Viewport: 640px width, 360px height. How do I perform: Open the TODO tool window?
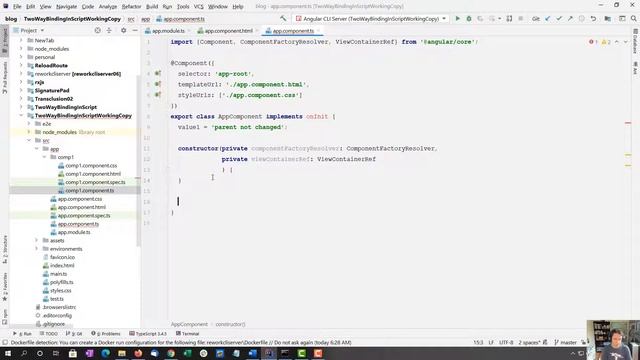point(49,333)
